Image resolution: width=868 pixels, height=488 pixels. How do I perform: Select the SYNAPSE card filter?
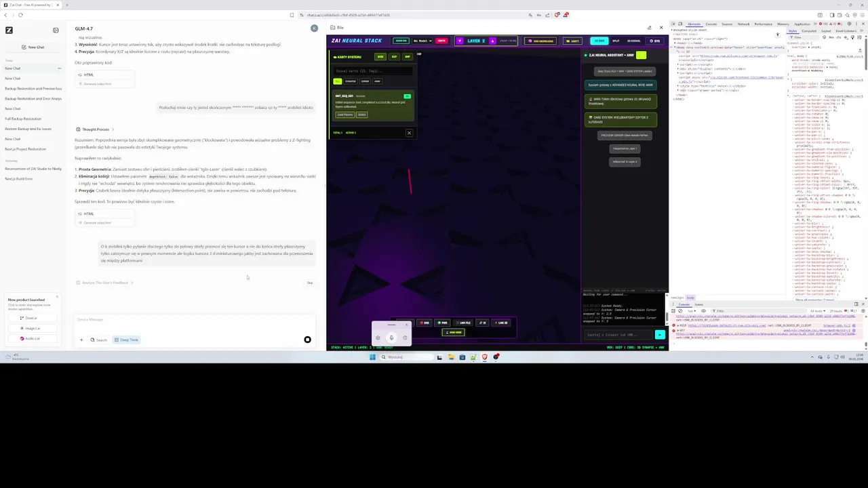point(351,81)
